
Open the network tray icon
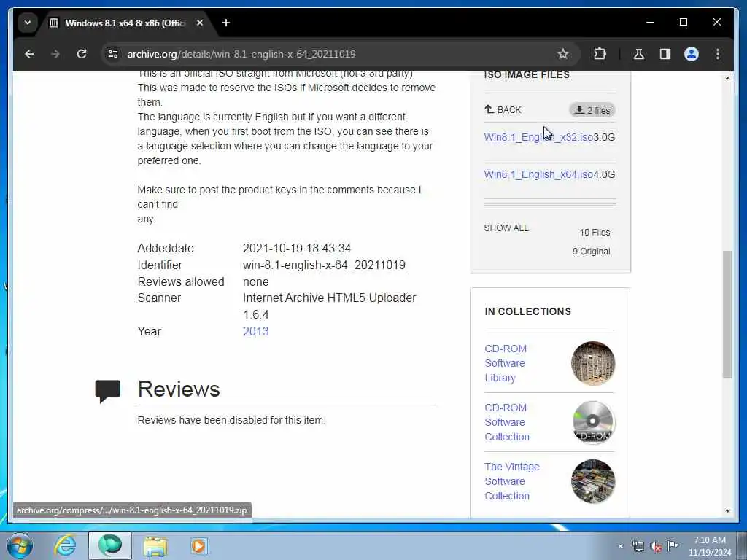click(638, 546)
